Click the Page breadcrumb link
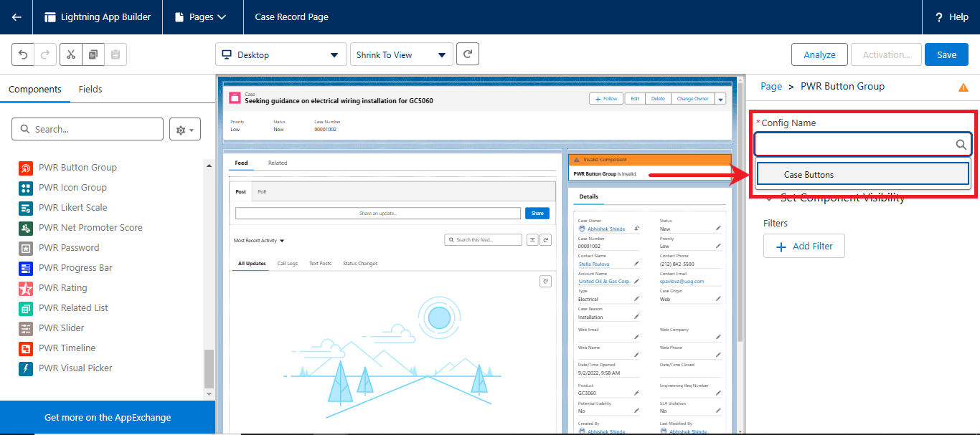 771,86
